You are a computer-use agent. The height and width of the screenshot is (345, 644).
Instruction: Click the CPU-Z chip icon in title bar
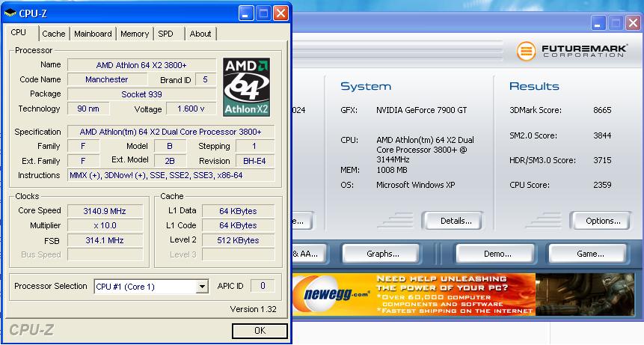point(10,13)
